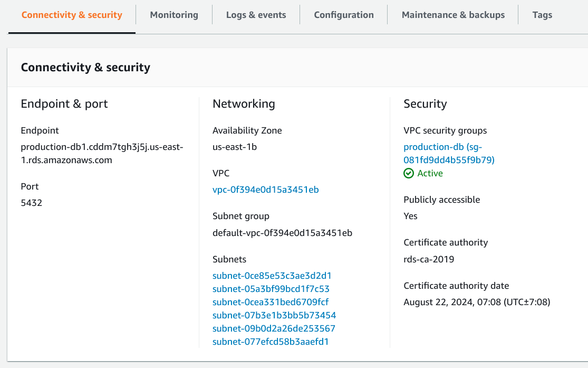View the Tags tab
The image size is (588, 368).
(x=542, y=15)
